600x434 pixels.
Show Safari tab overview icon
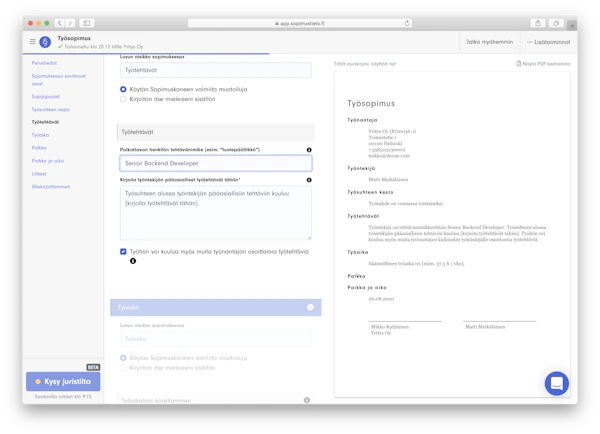coord(556,23)
